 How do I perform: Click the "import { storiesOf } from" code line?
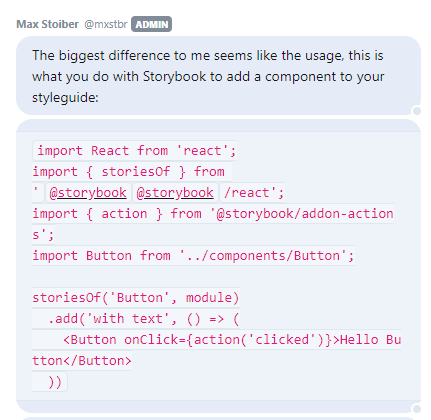pos(132,172)
